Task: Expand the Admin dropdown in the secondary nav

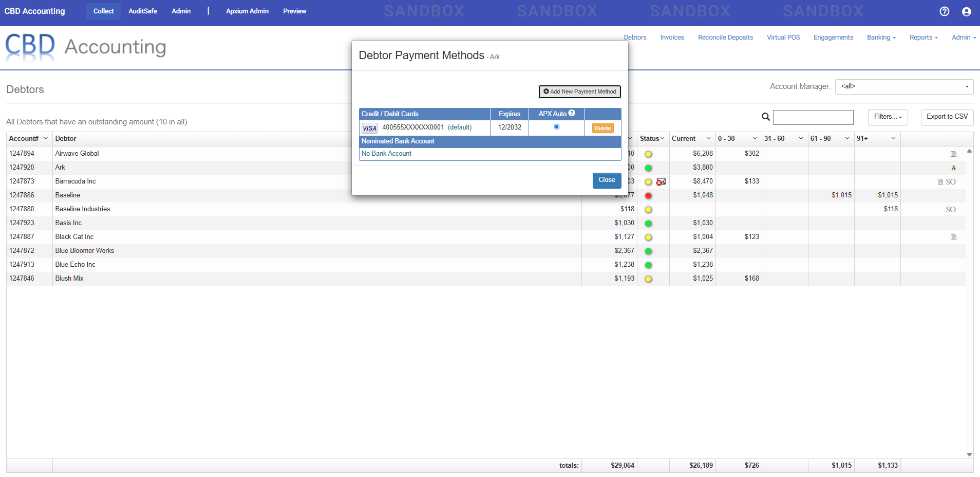Action: point(964,38)
